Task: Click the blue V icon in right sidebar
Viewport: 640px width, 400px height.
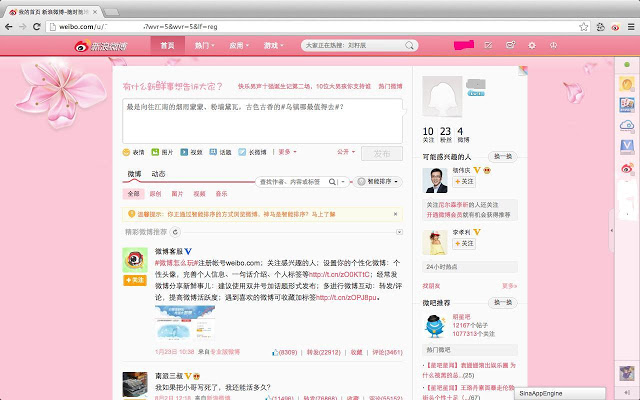Action: [x=627, y=147]
